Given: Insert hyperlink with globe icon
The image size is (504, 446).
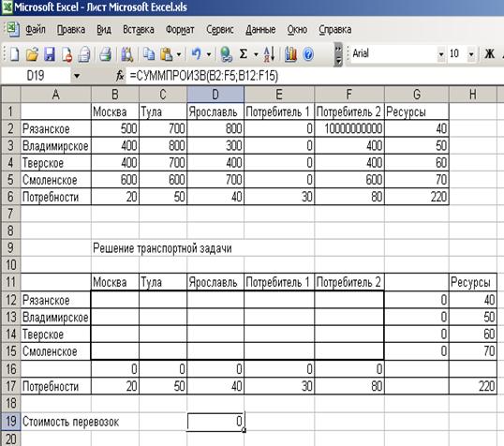Looking at the screenshot, I should tap(226, 54).
